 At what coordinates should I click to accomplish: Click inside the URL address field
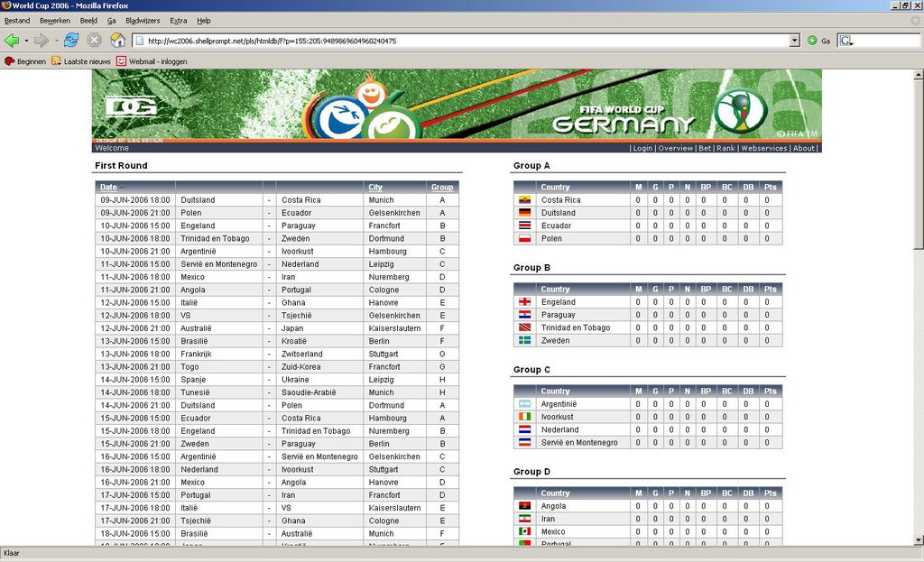(x=451, y=41)
